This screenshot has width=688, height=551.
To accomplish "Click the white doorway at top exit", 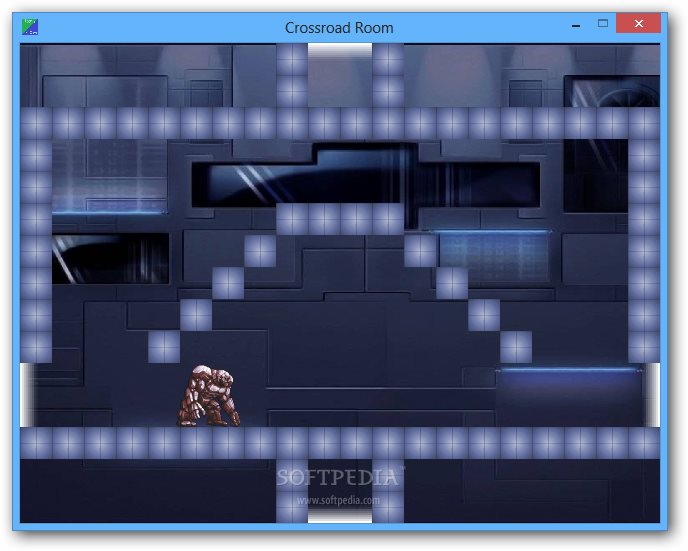I will coord(340,49).
